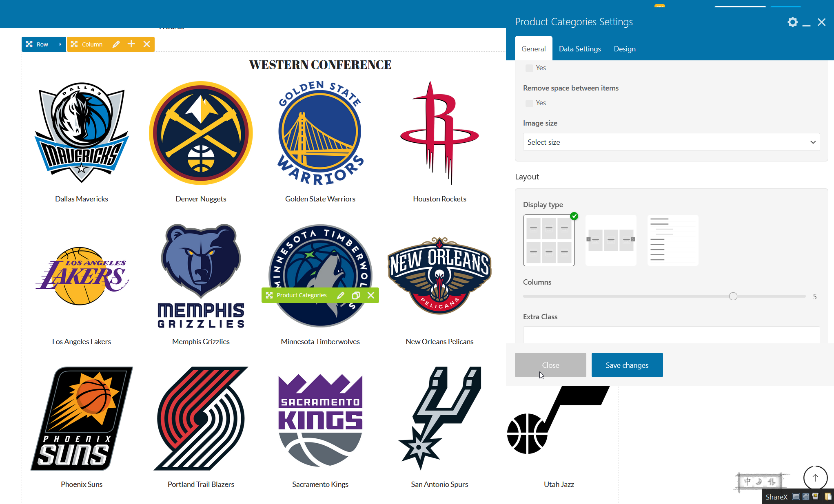Click the Extra Class input field
The width and height of the screenshot is (834, 504).
[671, 335]
